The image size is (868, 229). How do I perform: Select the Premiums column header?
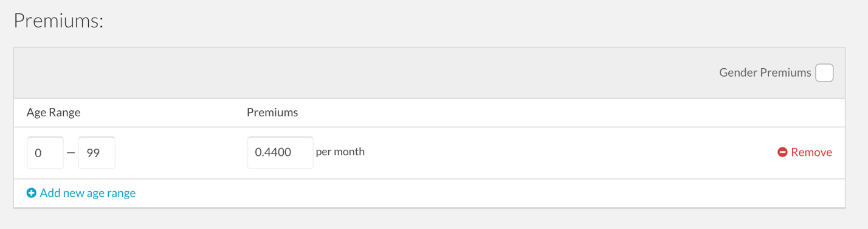coord(272,113)
